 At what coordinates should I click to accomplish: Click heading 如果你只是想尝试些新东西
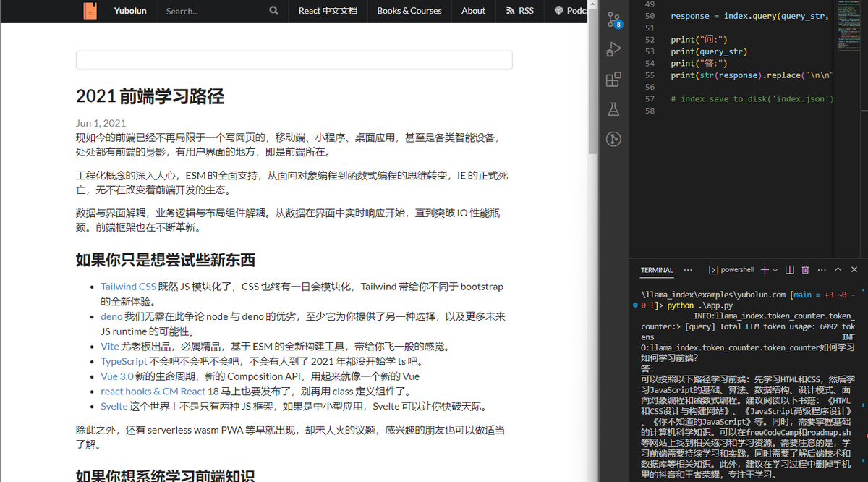coord(165,259)
